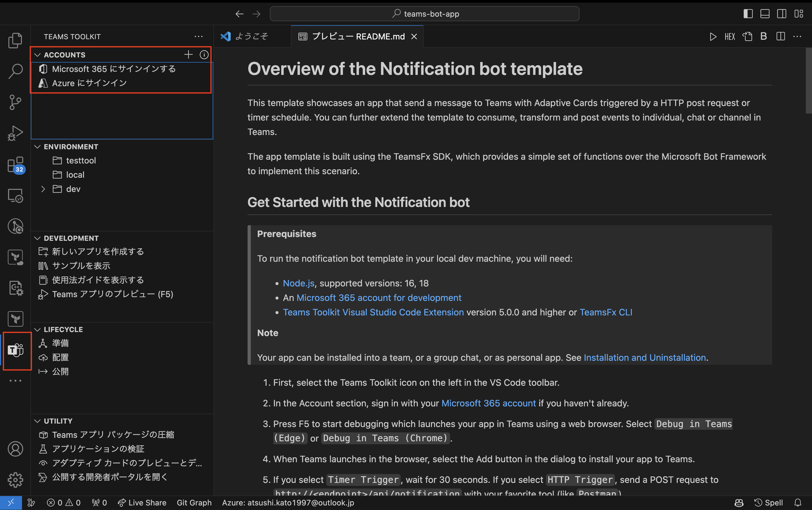812x510 pixels.
Task: Select the ようこそ tab
Action: (x=253, y=36)
